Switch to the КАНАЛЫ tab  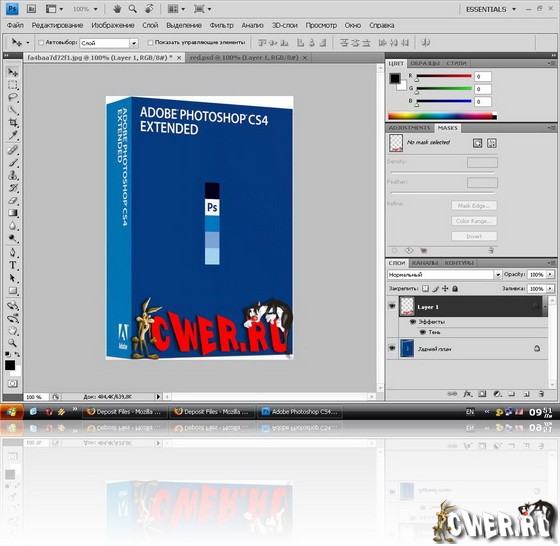[x=425, y=263]
